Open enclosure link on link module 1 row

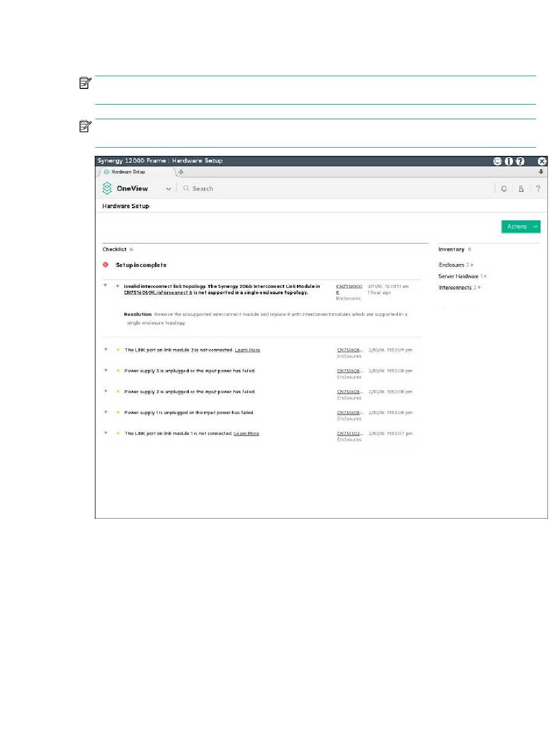tap(350, 434)
